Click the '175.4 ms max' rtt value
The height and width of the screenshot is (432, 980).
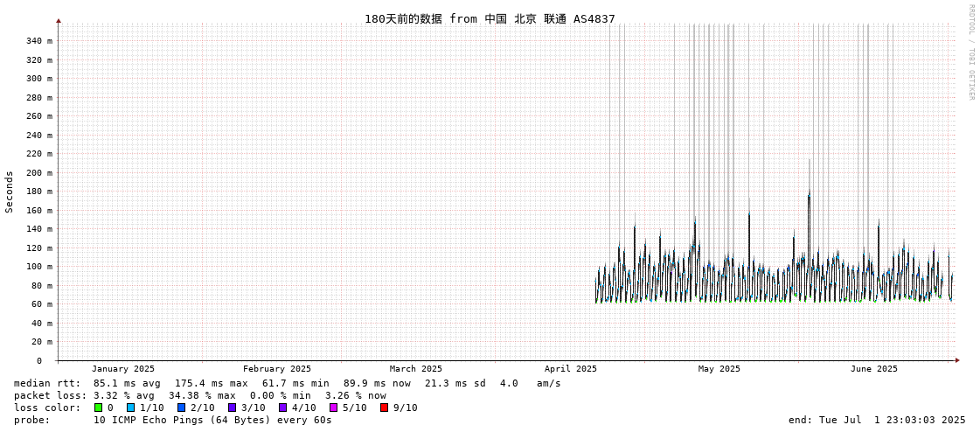[x=212, y=383]
